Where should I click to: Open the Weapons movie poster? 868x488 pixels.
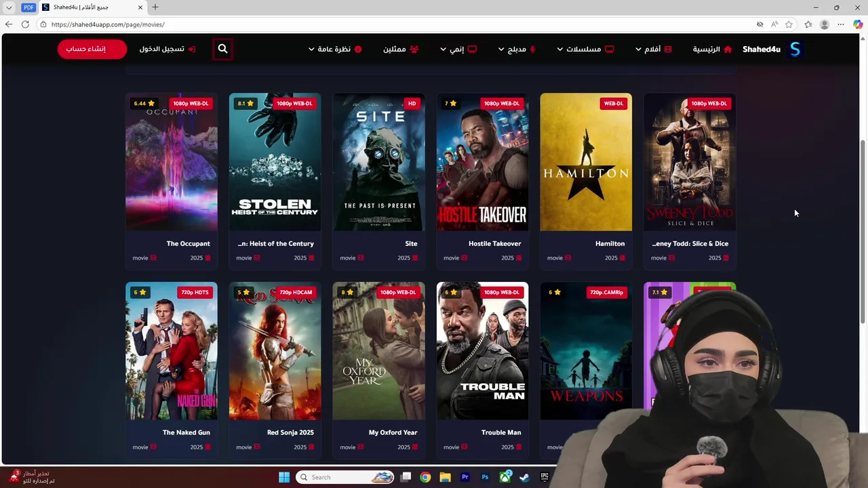point(586,351)
